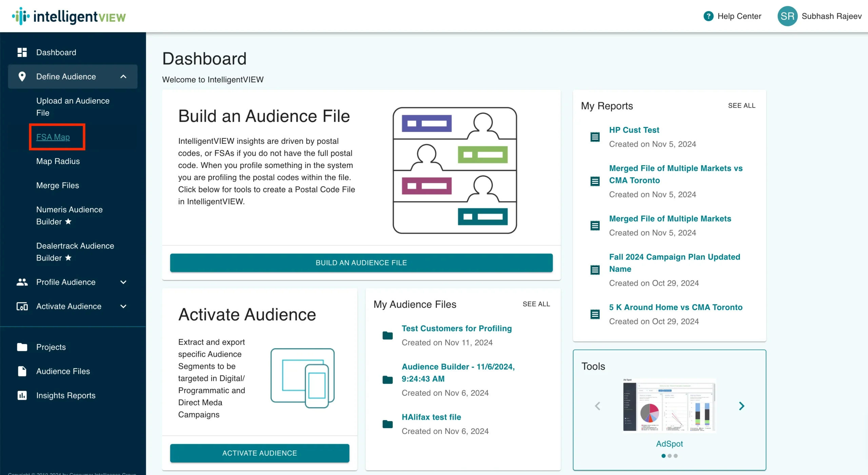Click the Help Center question mark icon
This screenshot has height=475, width=868.
tap(709, 16)
